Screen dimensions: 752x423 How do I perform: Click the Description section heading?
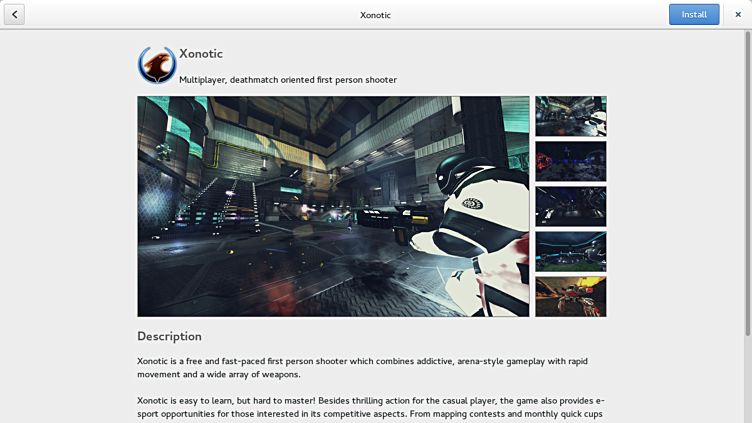(169, 336)
